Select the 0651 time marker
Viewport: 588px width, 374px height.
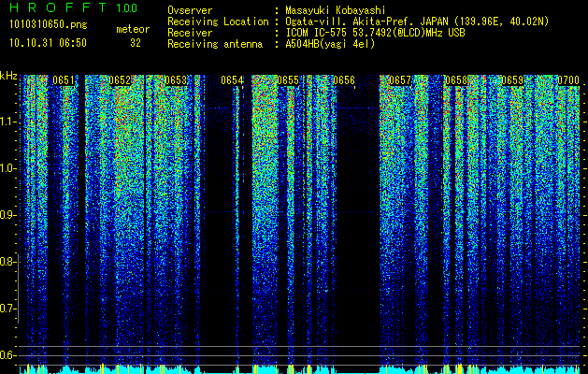(x=64, y=80)
